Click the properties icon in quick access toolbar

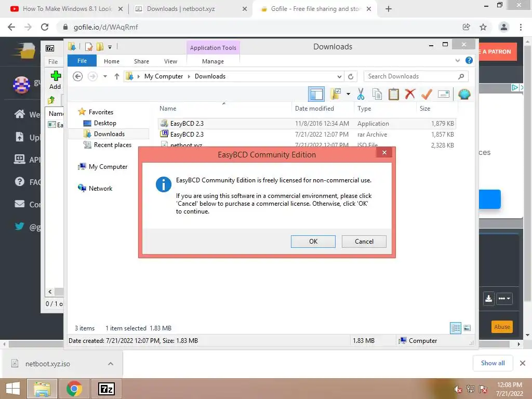89,47
